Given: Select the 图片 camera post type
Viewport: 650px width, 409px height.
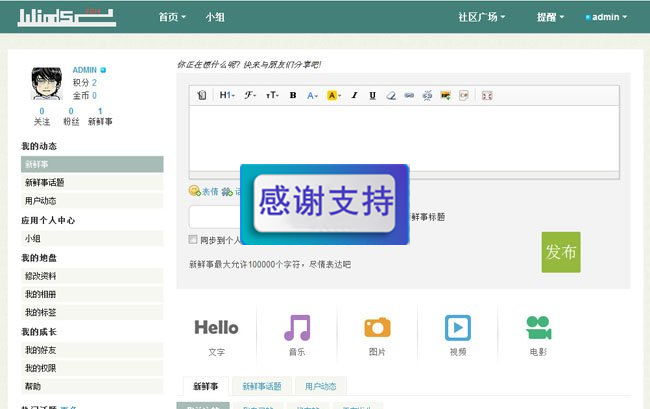Looking at the screenshot, I should coord(377,336).
